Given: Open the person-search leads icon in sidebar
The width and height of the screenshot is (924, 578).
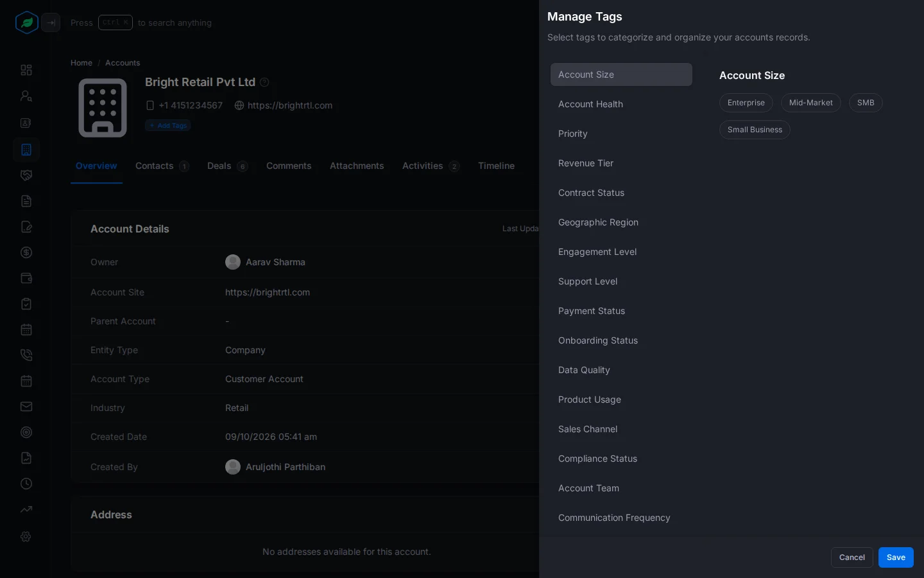Looking at the screenshot, I should [x=26, y=96].
